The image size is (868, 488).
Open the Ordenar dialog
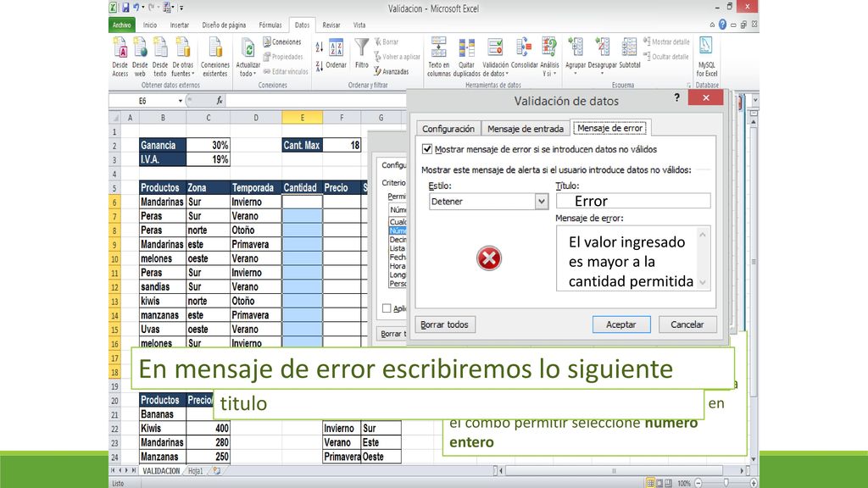tap(336, 53)
